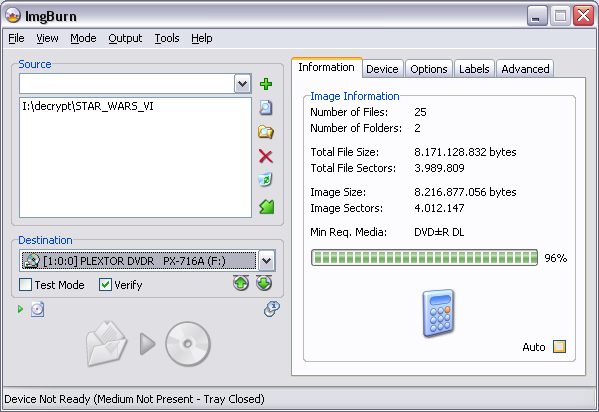Open the calculator to compute image size

click(439, 313)
